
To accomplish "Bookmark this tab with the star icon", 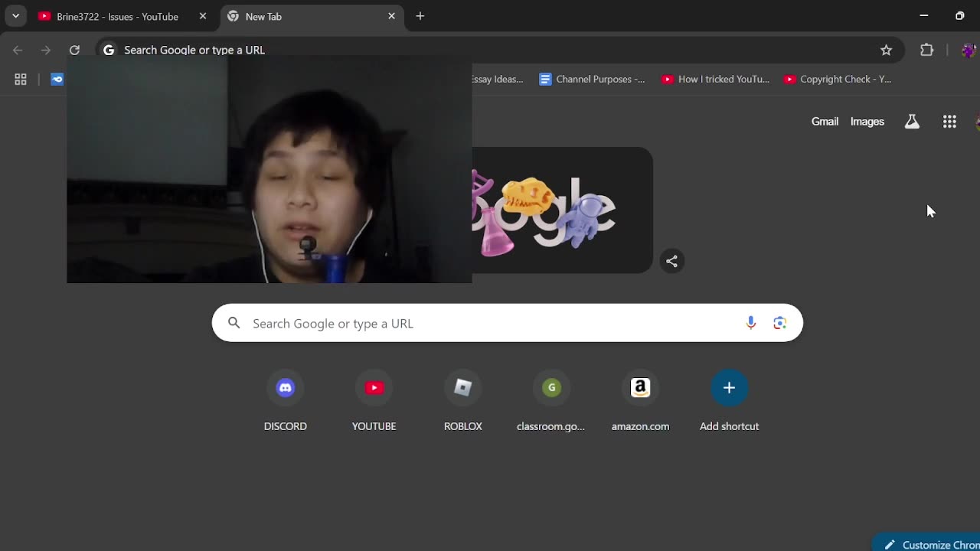I will [x=886, y=50].
